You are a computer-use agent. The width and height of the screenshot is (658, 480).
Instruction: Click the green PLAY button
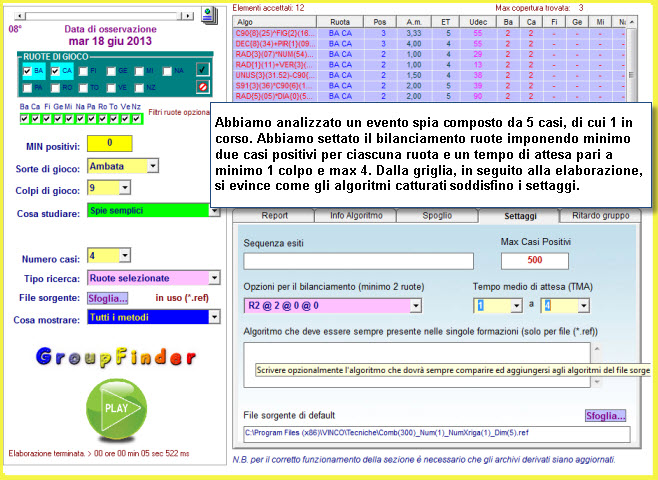(x=117, y=410)
